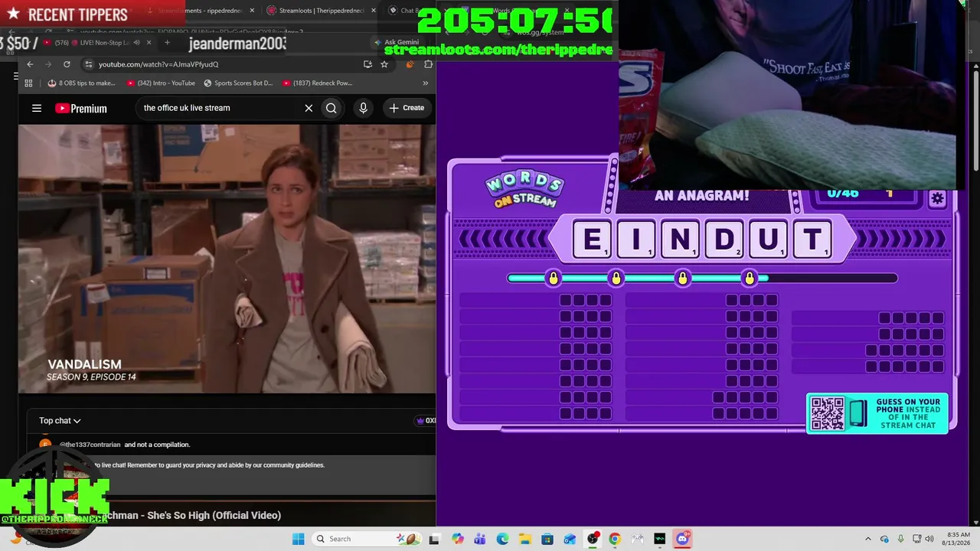
Task: Expand the hidden bookmarks overflow chevron
Action: tap(425, 83)
